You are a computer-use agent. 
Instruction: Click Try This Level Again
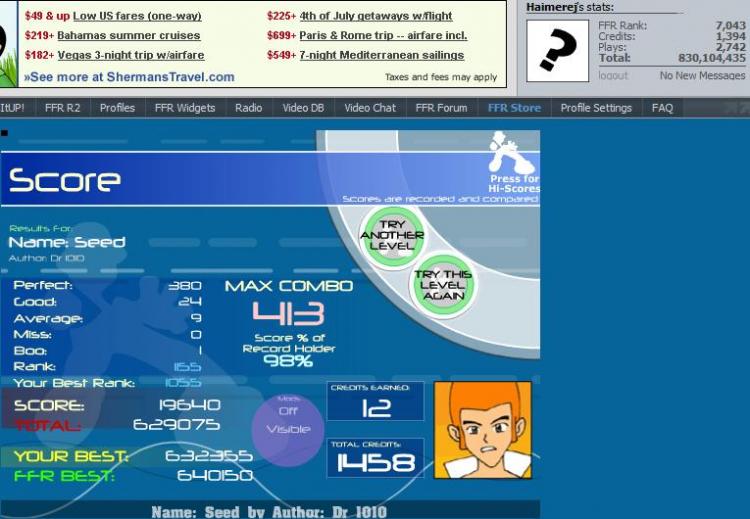(x=443, y=285)
